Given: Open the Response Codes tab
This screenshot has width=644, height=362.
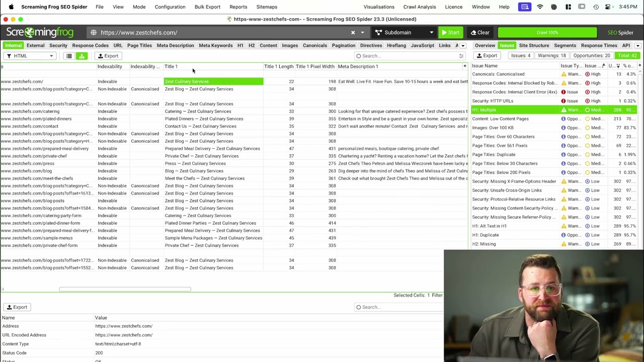Looking at the screenshot, I should click(90, 45).
